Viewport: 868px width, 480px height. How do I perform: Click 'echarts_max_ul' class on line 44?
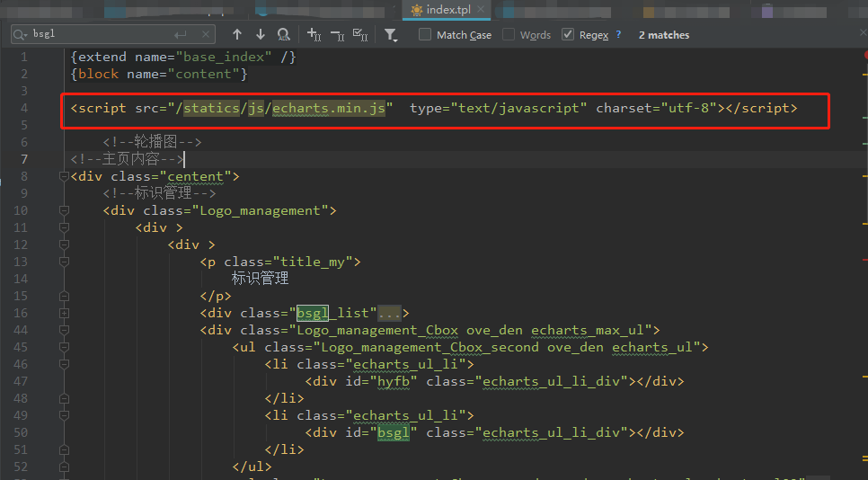[x=588, y=331]
